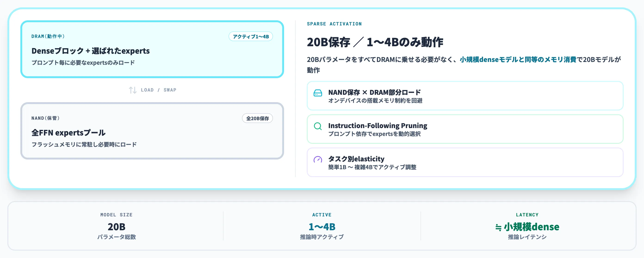Select the NAND 全FFN expertsプール card
644x258 pixels.
pos(152,131)
